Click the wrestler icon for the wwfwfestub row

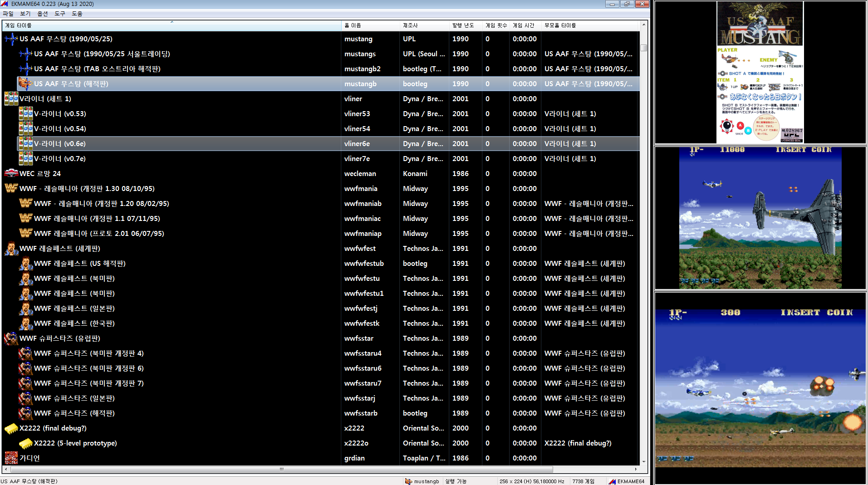click(x=25, y=264)
